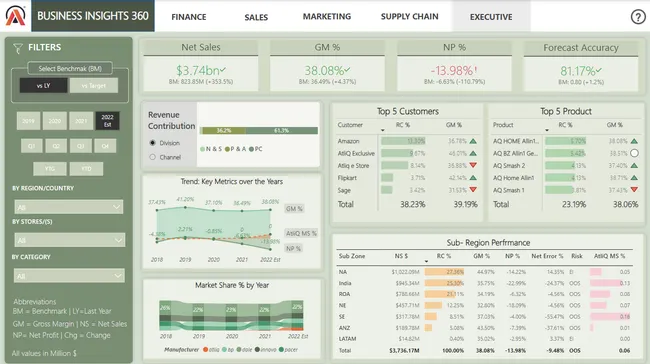This screenshot has height=364, width=650.
Task: Toggle benchmark to vs LY
Action: pyautogui.click(x=44, y=86)
